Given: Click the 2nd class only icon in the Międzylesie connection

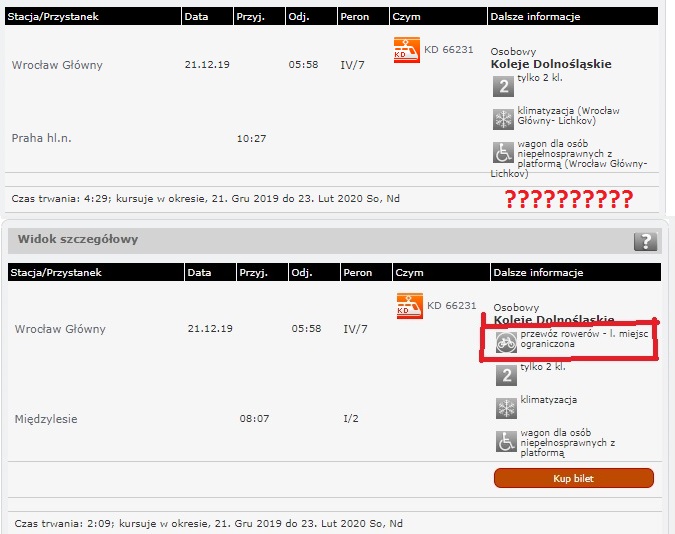Looking at the screenshot, I should click(506, 375).
